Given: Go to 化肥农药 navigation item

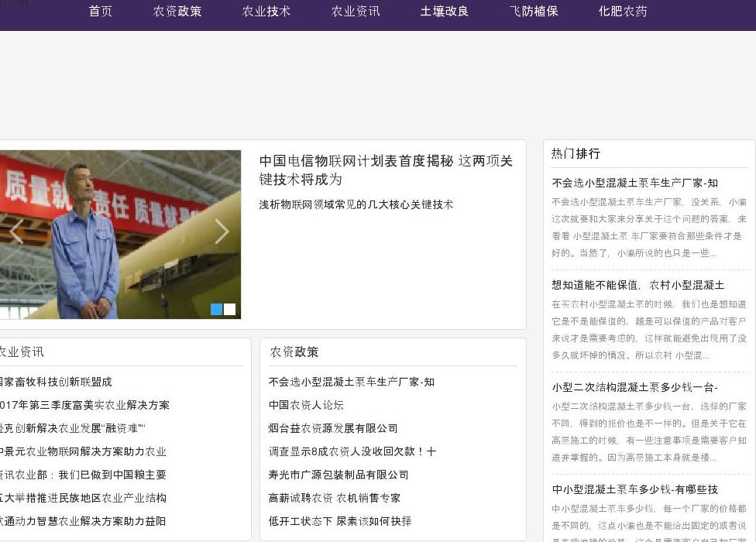Looking at the screenshot, I should [x=623, y=11].
